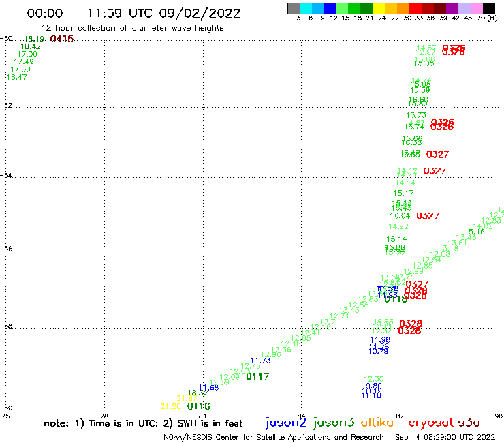Click the wave height value '15.39'
Screen dimensions: 504x443
coord(420,91)
